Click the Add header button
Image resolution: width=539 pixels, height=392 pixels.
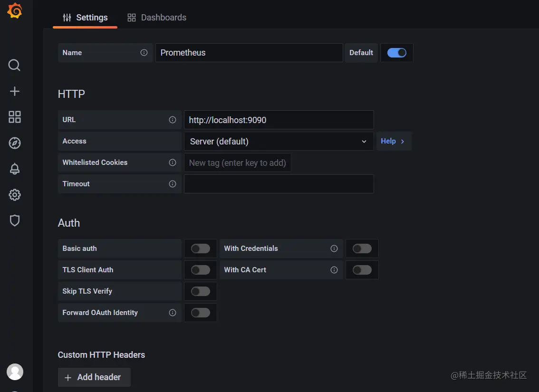coord(94,377)
